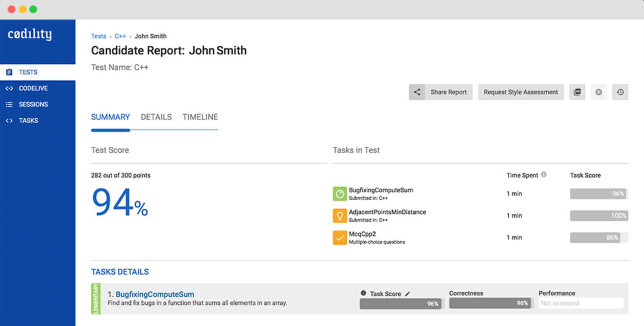Click the orange checkmark McqCpp2 icon
The image size is (644, 326).
pyautogui.click(x=340, y=238)
